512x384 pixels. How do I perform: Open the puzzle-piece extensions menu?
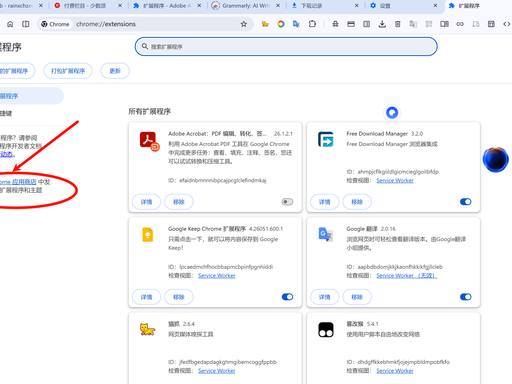point(312,24)
